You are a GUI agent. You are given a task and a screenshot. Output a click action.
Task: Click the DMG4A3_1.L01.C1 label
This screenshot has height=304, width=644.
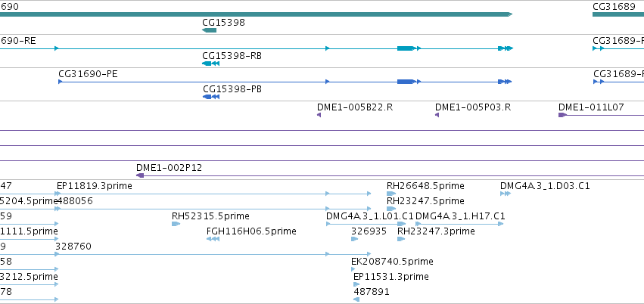point(369,216)
